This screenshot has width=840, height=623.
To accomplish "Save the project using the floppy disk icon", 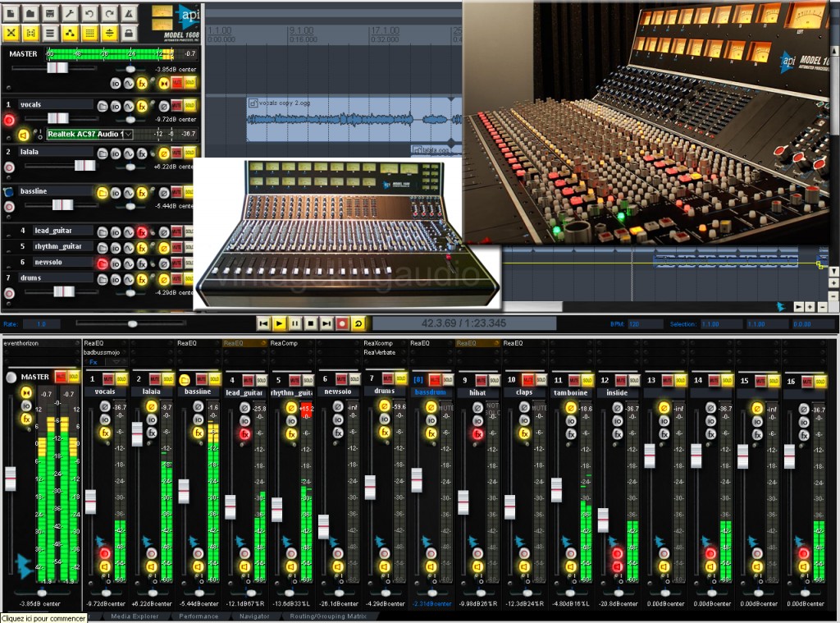I will click(50, 15).
